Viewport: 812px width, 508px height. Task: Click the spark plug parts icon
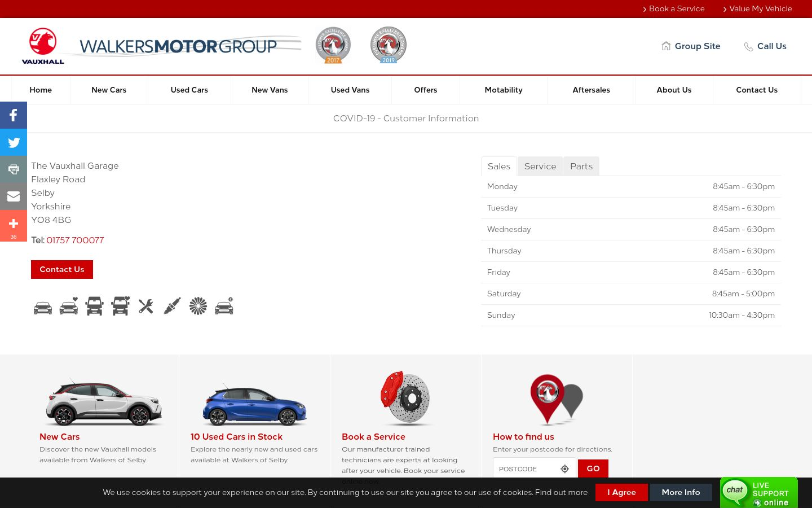point(172,306)
